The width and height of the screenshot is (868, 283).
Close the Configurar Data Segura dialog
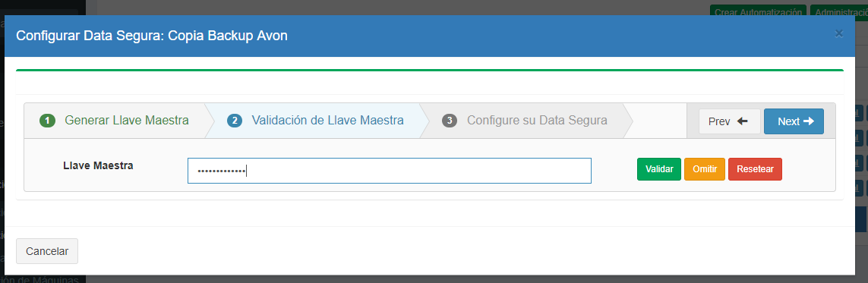tap(838, 33)
